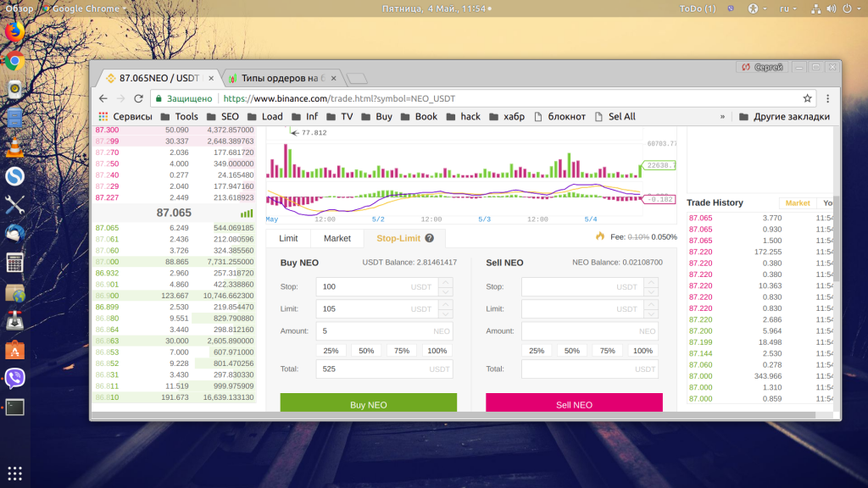Open Google Chrome from the dock
The height and width of the screenshot is (488, 868).
14,61
